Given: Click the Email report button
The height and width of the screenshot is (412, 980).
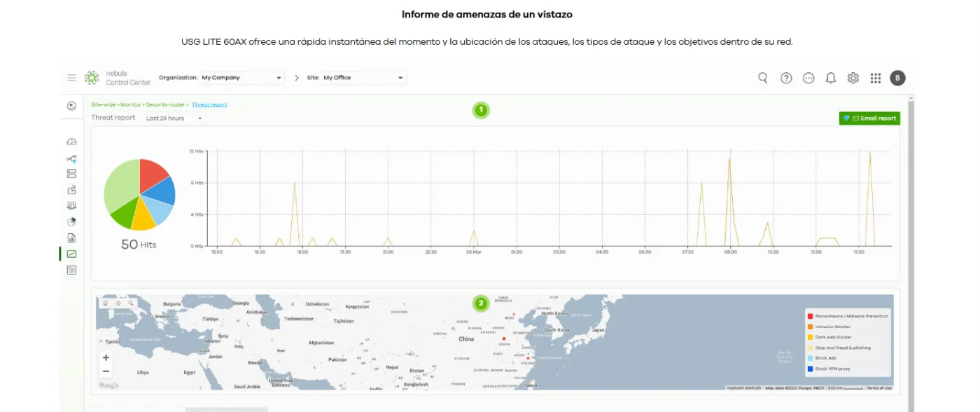Looking at the screenshot, I should pos(869,118).
